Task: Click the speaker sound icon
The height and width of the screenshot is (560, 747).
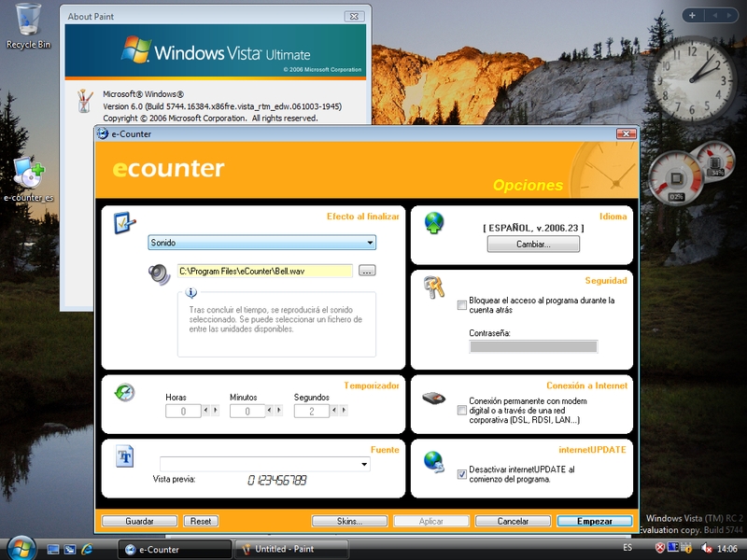Action: (x=159, y=274)
